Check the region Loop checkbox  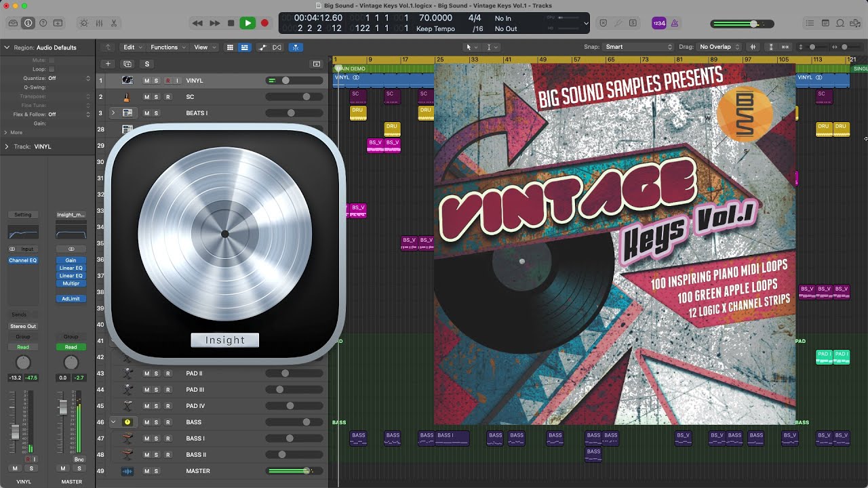(52, 69)
